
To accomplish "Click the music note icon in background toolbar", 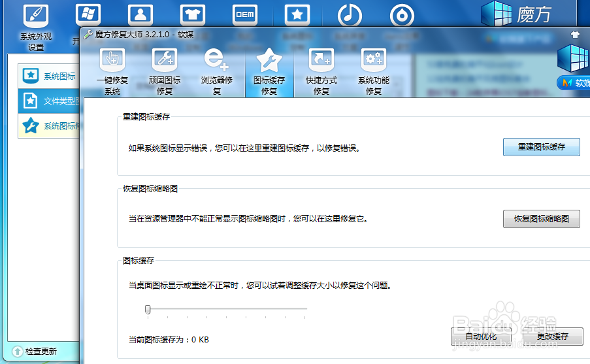I will [x=350, y=16].
